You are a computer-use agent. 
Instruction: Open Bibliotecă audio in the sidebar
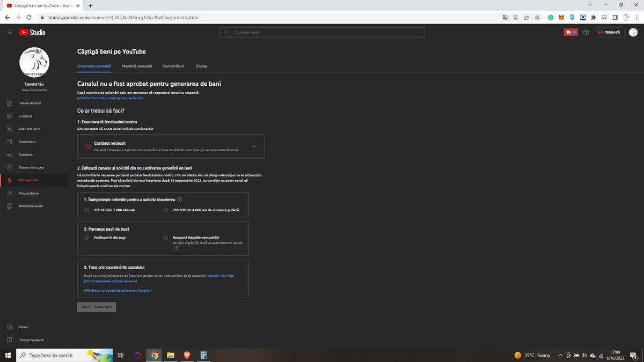34,206
